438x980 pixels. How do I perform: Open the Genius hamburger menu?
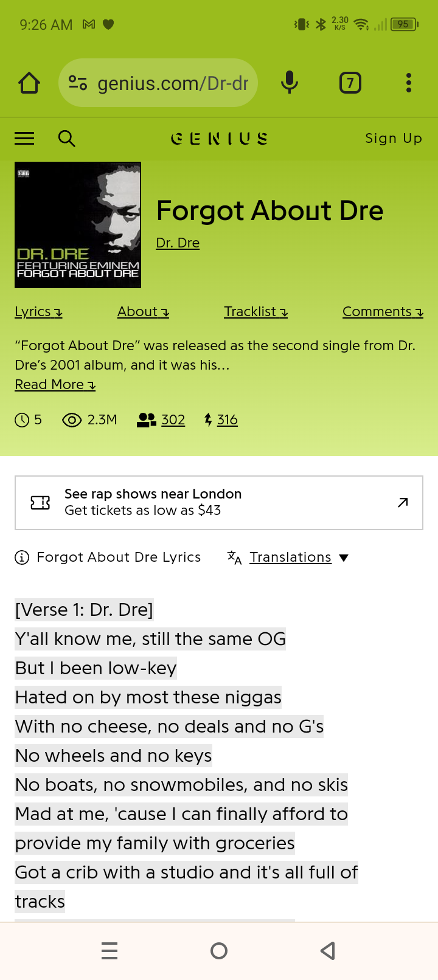24,139
